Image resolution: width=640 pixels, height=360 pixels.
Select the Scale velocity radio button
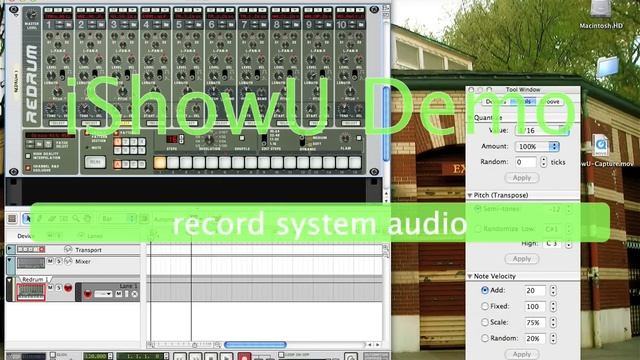(484, 322)
